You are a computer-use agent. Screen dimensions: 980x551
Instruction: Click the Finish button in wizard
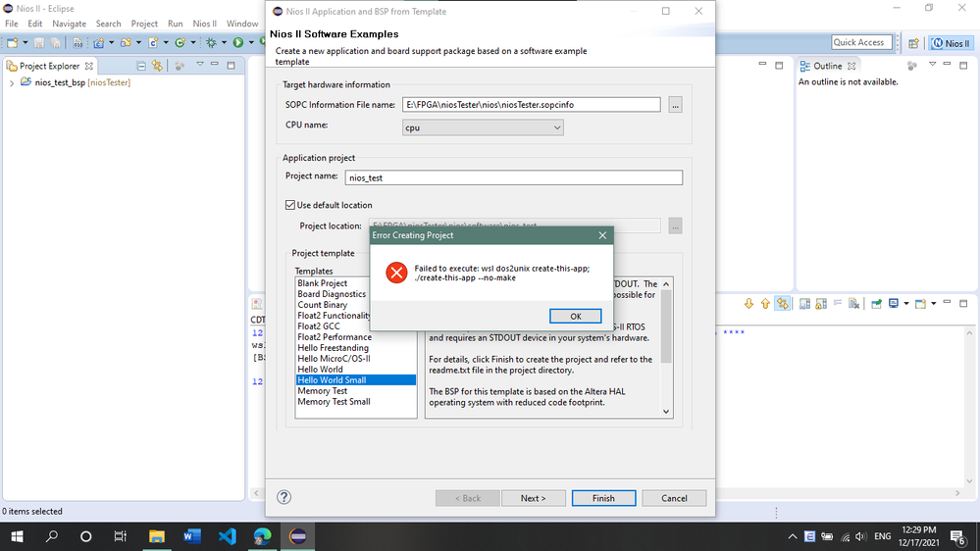click(603, 498)
